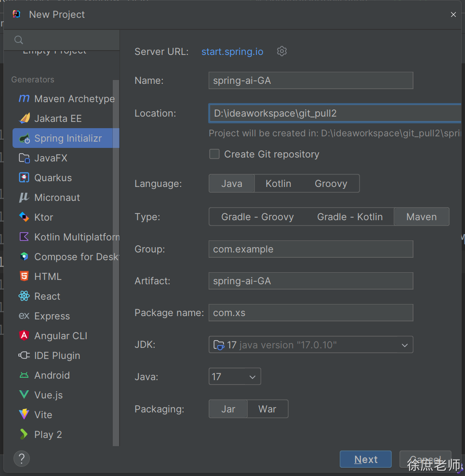Click into the Package name field

tap(311, 313)
